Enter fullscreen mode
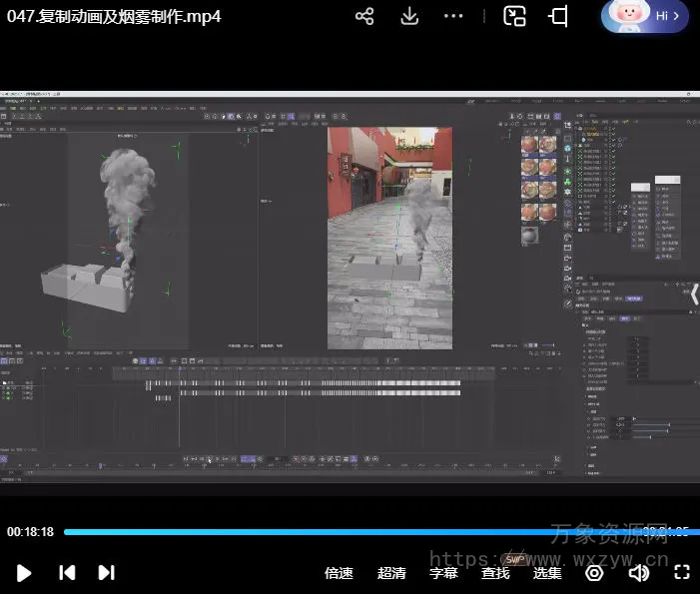Screen dimensions: 700x594 pos(682,573)
